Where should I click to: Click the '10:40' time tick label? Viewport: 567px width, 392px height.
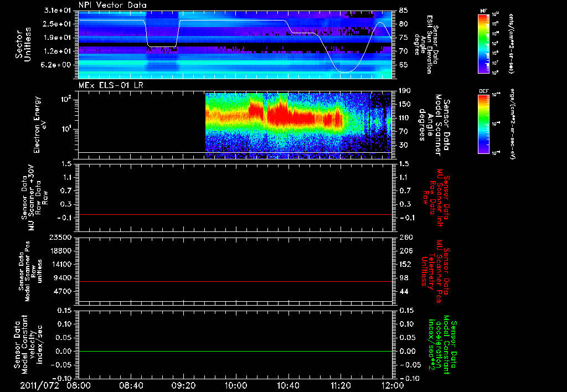pos(288,385)
